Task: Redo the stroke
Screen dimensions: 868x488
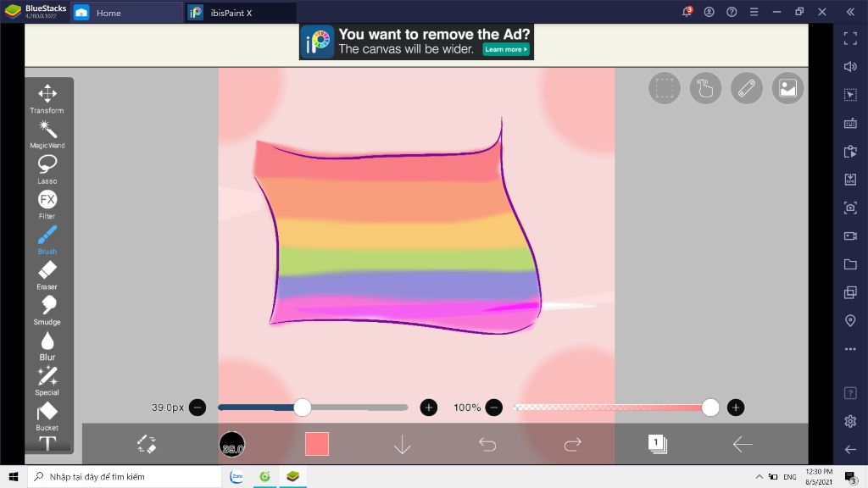Action: coord(572,444)
